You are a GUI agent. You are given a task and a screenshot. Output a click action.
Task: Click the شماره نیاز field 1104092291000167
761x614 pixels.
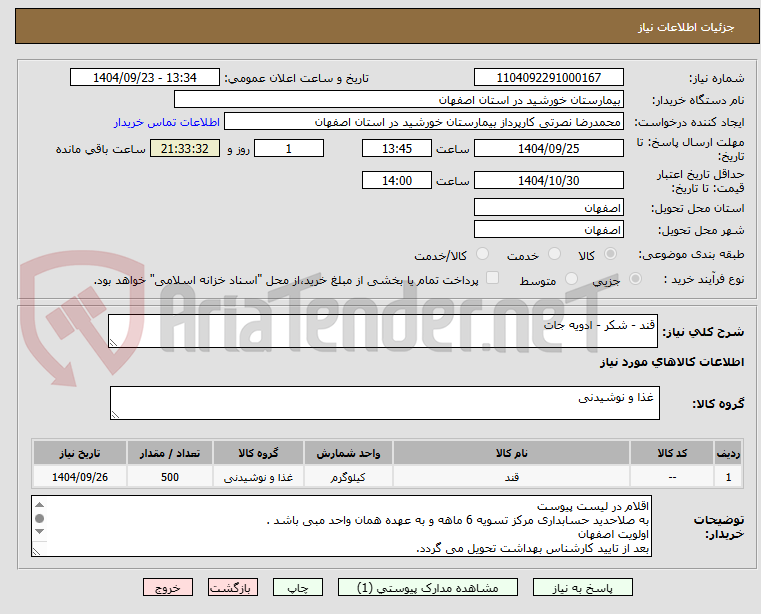point(548,78)
